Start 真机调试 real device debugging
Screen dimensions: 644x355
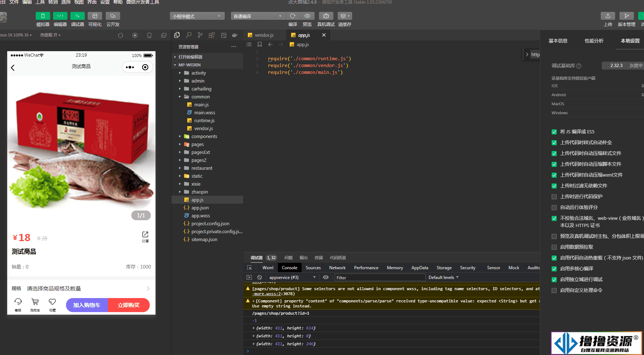[x=326, y=16]
